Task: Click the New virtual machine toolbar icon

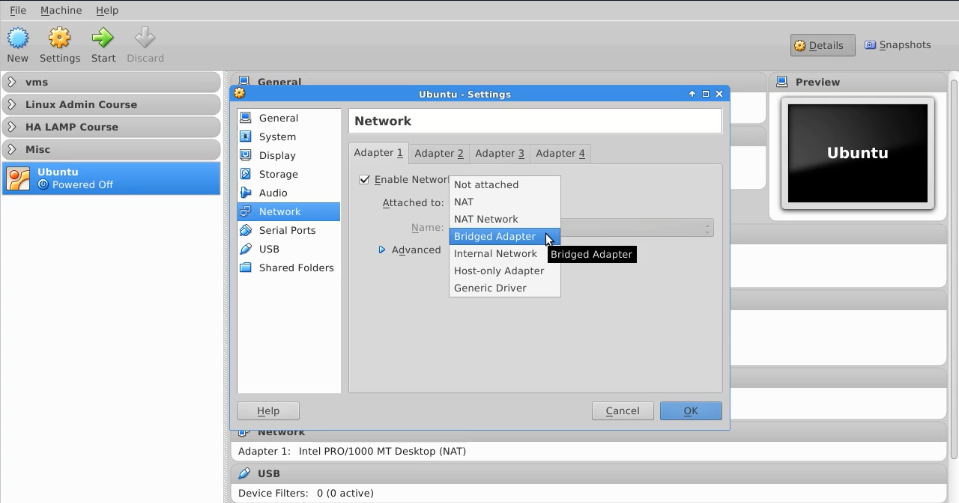Action: click(18, 39)
